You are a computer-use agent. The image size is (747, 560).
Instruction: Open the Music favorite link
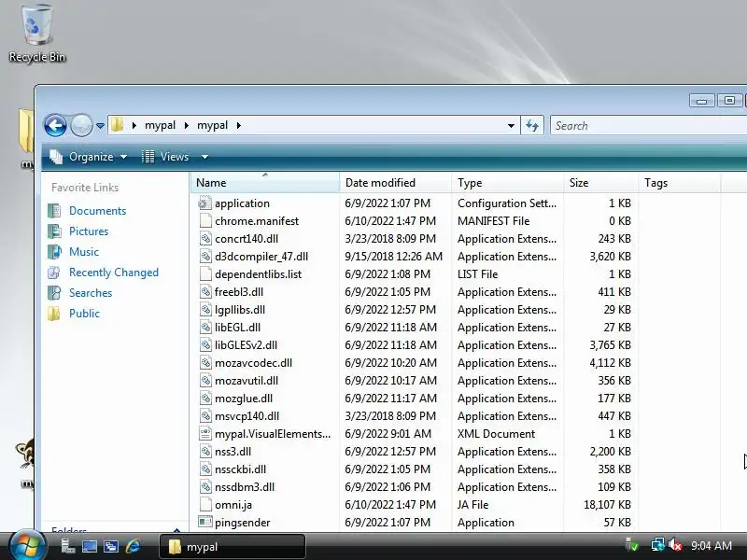point(84,251)
